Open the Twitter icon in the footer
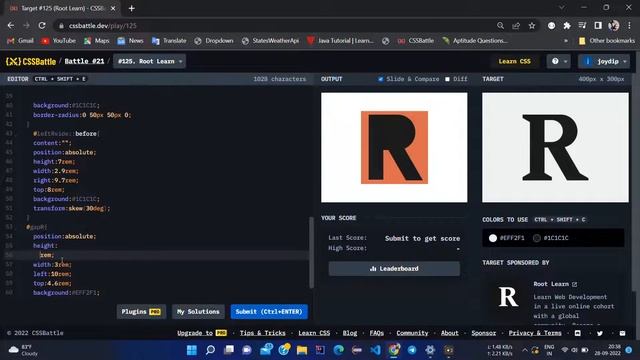The height and width of the screenshot is (360, 640). [600, 333]
